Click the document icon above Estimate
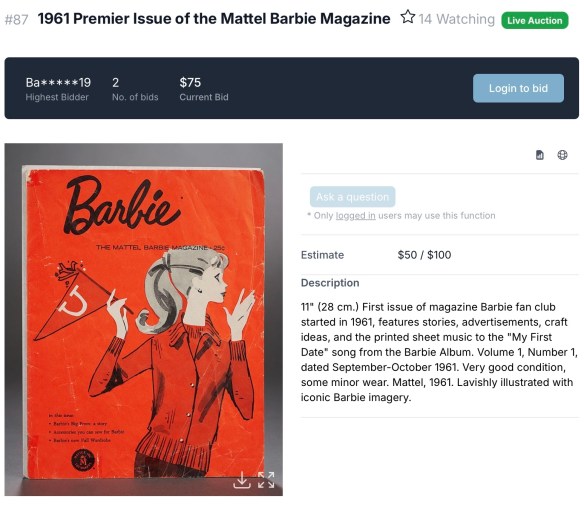 click(539, 155)
